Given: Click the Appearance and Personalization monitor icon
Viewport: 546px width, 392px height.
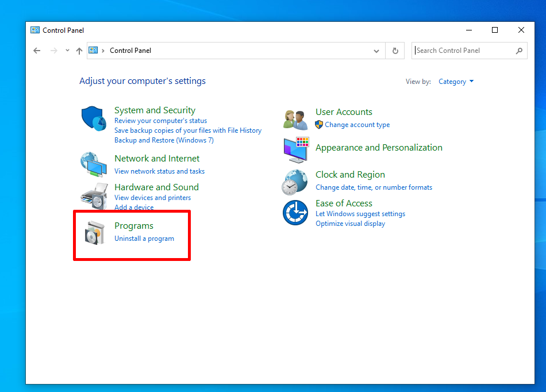Looking at the screenshot, I should [296, 150].
